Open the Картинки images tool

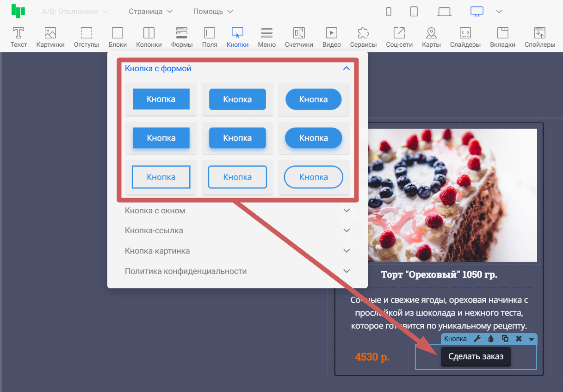click(50, 37)
